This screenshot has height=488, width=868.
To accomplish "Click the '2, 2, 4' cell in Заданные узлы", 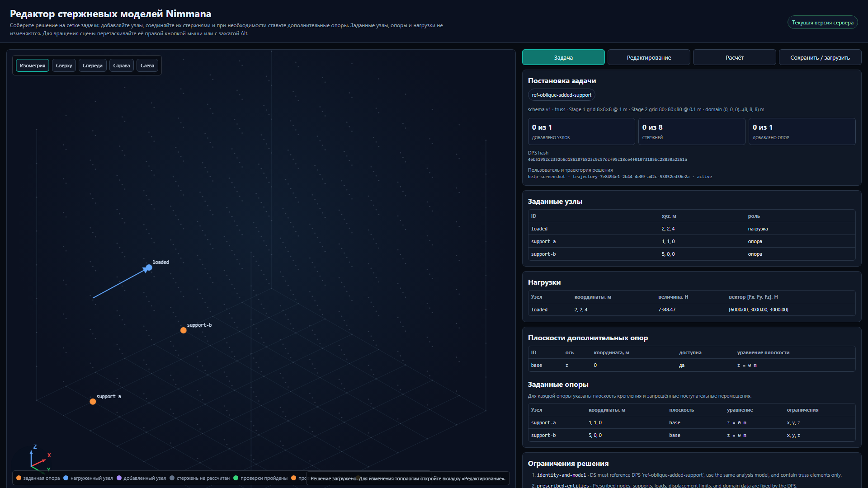I will (x=668, y=229).
